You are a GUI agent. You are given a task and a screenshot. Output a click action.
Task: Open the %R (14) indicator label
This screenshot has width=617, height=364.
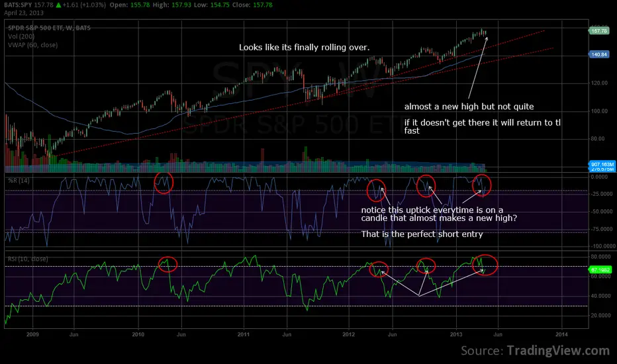[x=19, y=181]
